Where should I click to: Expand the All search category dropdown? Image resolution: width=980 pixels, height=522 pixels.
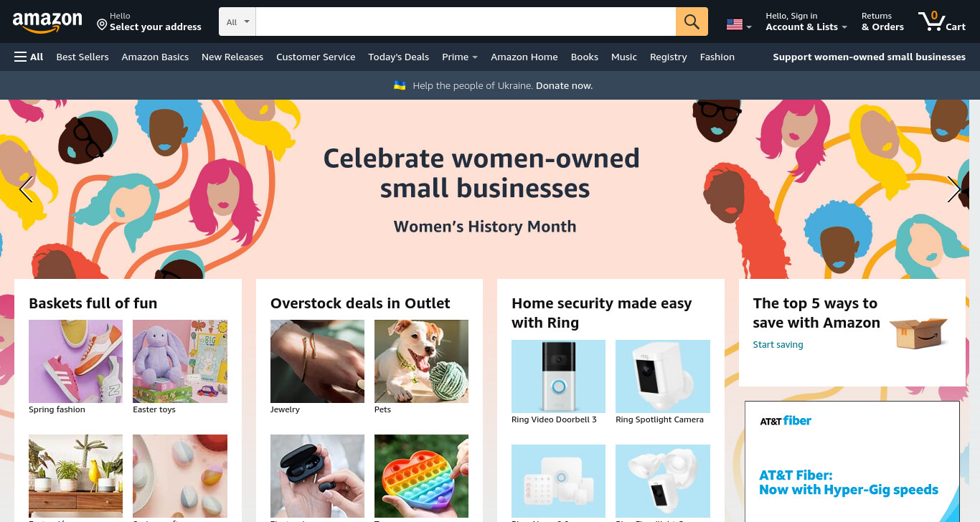[237, 22]
